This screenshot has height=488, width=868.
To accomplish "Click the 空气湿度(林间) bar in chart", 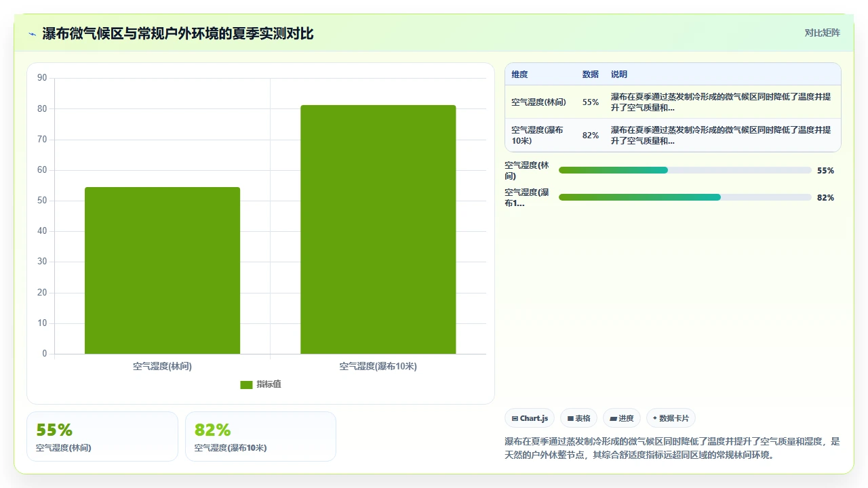I will click(x=162, y=270).
